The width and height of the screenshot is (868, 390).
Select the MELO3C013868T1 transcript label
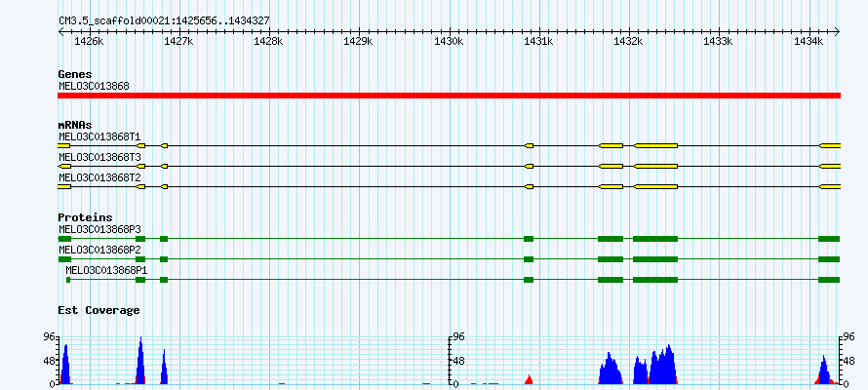click(99, 136)
